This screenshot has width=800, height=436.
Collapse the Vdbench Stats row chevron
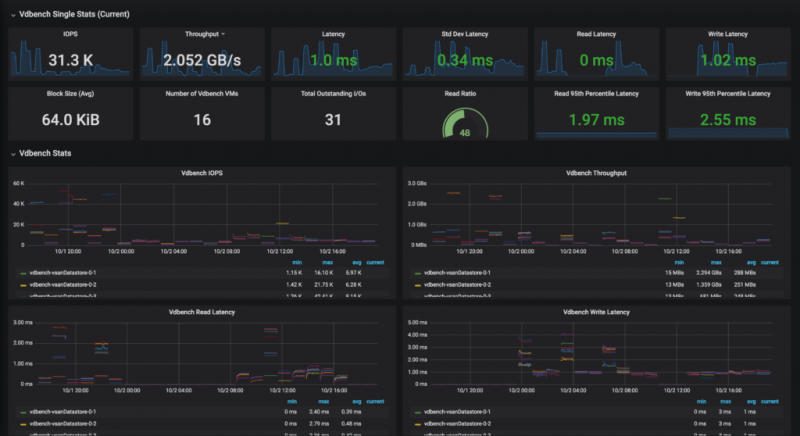pos(13,153)
